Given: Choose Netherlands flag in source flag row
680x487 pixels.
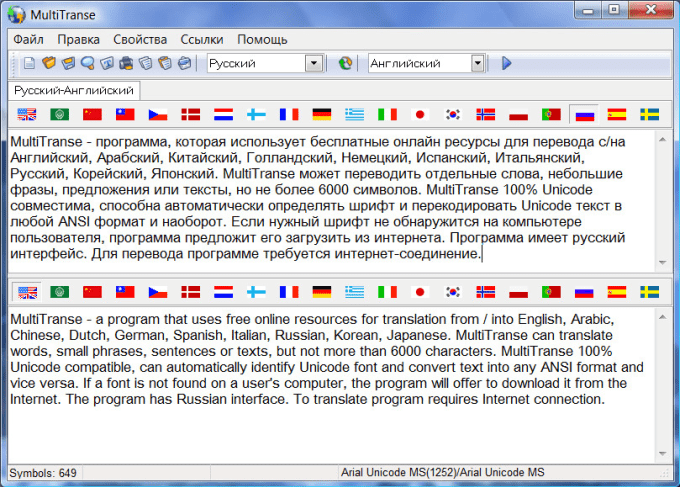Looking at the screenshot, I should (x=223, y=114).
